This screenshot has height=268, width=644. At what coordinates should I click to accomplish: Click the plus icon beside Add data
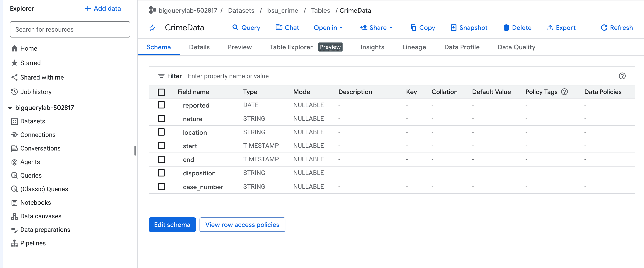click(x=88, y=9)
